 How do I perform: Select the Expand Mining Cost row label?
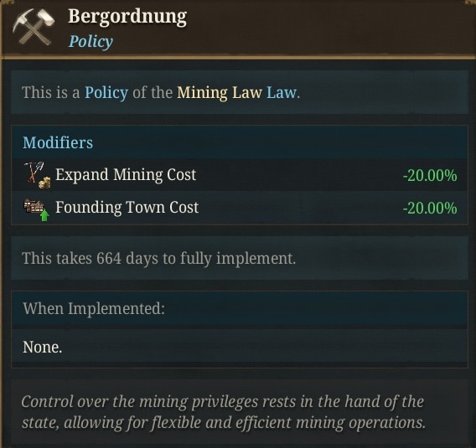(x=126, y=175)
